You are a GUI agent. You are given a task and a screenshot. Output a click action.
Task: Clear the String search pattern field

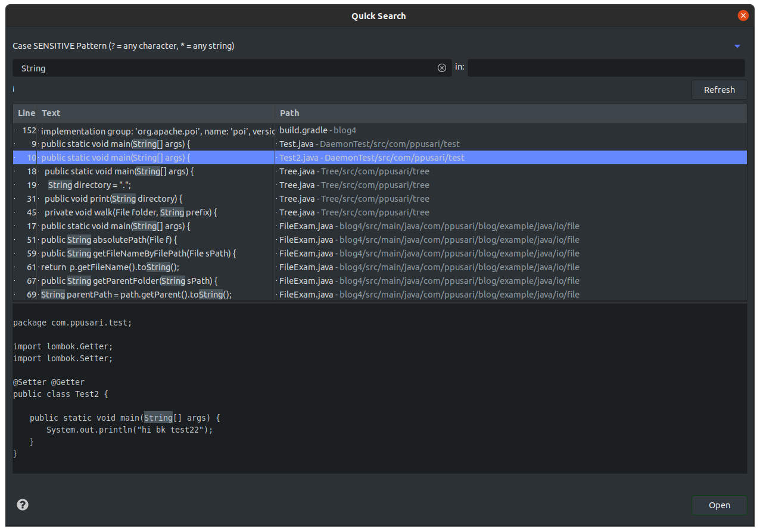click(442, 68)
